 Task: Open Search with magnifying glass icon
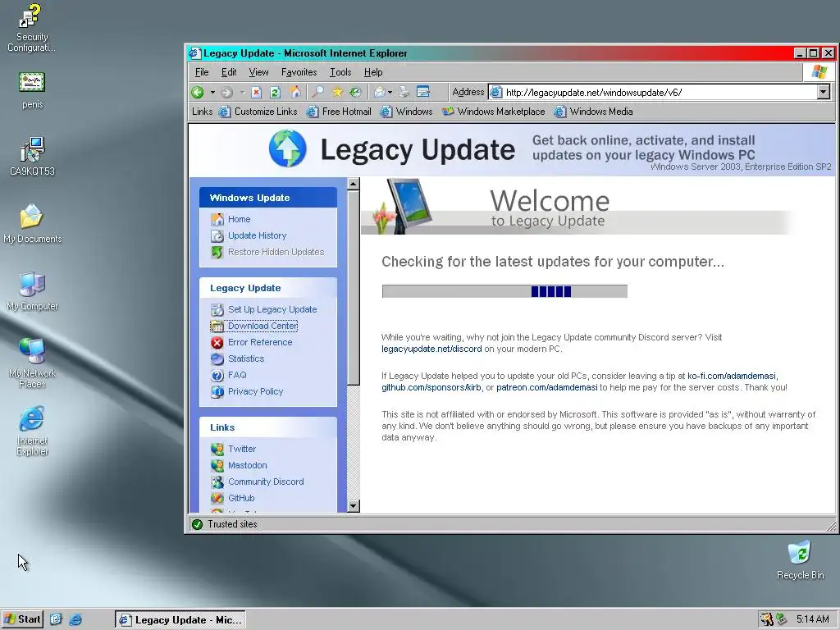(x=318, y=92)
